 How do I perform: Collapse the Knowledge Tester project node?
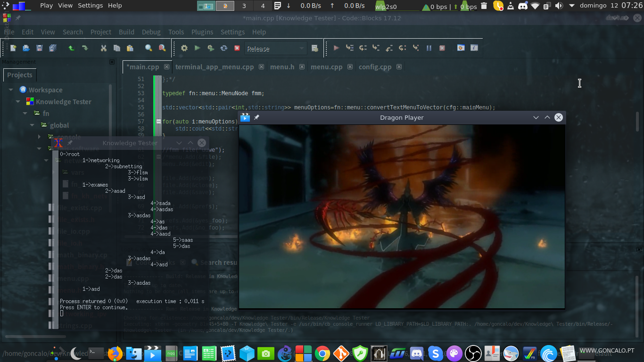[x=18, y=102]
